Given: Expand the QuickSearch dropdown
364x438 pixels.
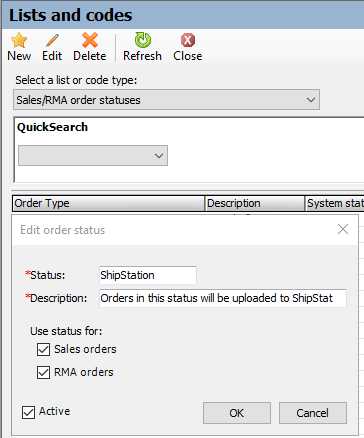Looking at the screenshot, I should tap(93, 155).
